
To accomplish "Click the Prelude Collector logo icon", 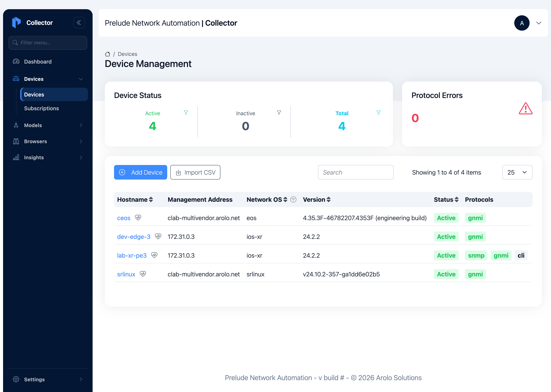I will tap(16, 23).
